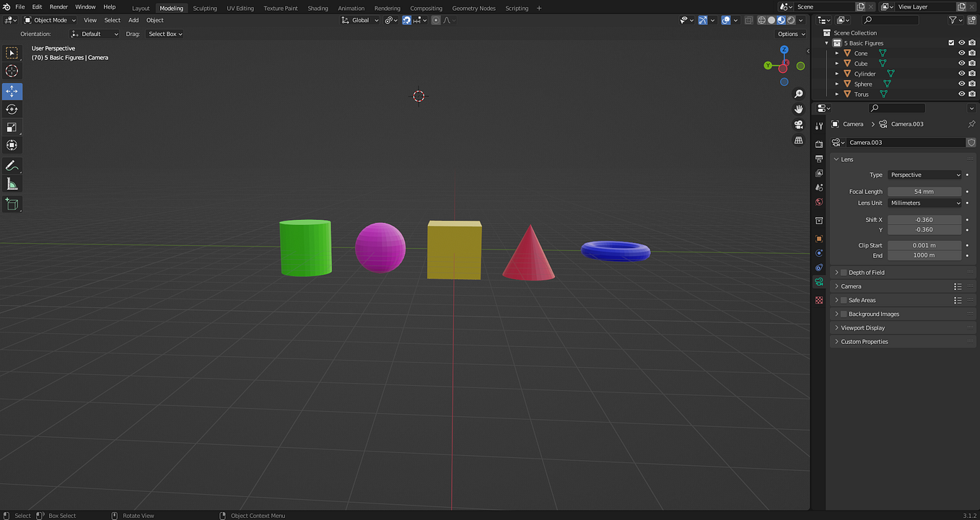Open the Render menu
The height and width of the screenshot is (520, 980).
[x=58, y=6]
